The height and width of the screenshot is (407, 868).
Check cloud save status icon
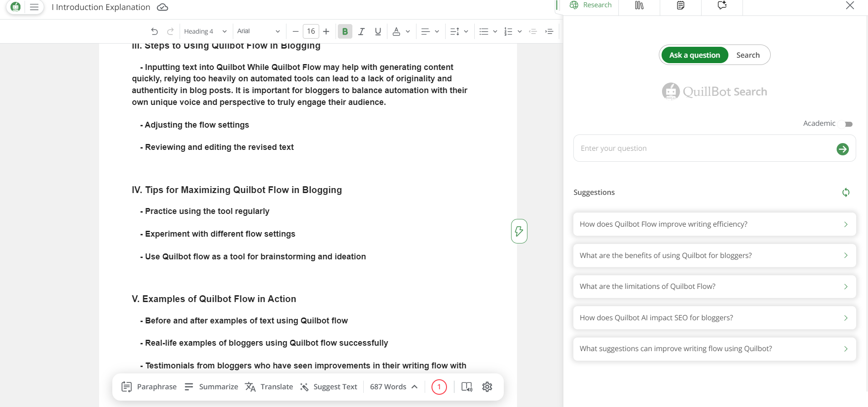[162, 7]
